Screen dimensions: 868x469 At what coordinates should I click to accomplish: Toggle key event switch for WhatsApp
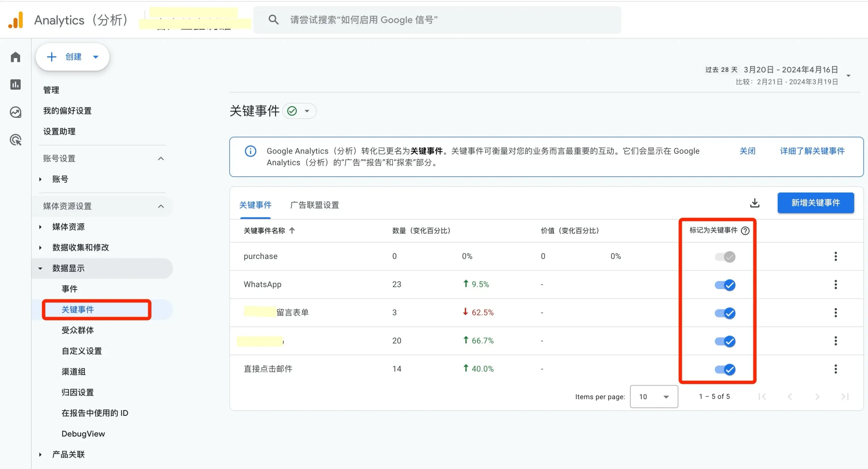(x=725, y=285)
